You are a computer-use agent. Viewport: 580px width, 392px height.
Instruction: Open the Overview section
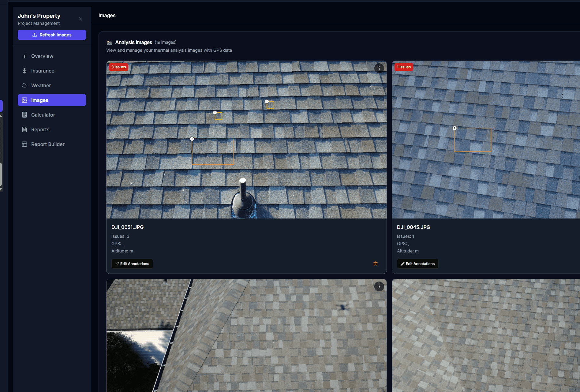coord(52,56)
